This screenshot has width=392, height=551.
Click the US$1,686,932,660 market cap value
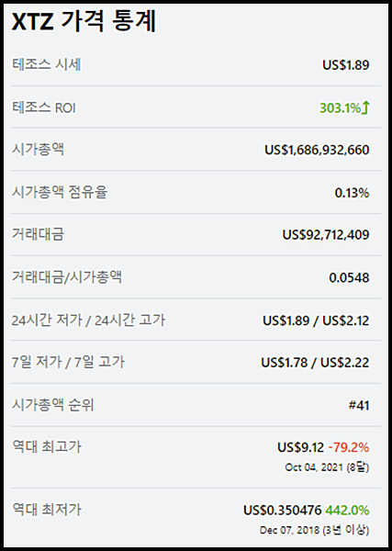point(317,150)
